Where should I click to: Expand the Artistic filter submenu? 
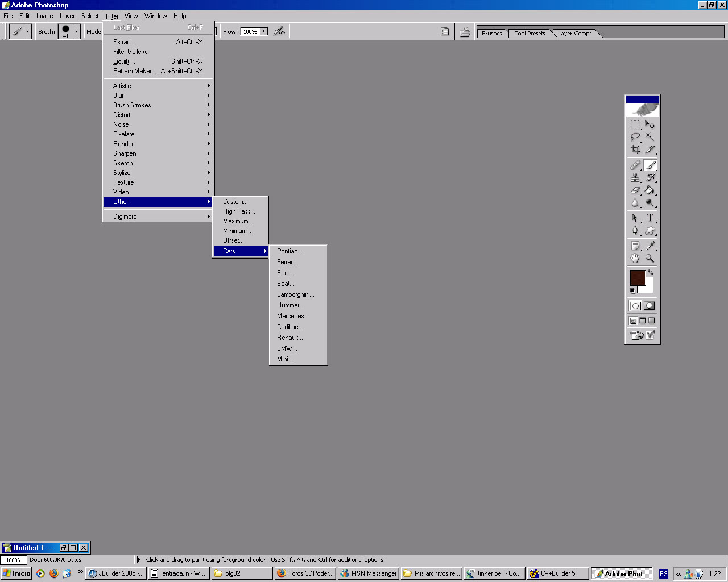point(158,86)
